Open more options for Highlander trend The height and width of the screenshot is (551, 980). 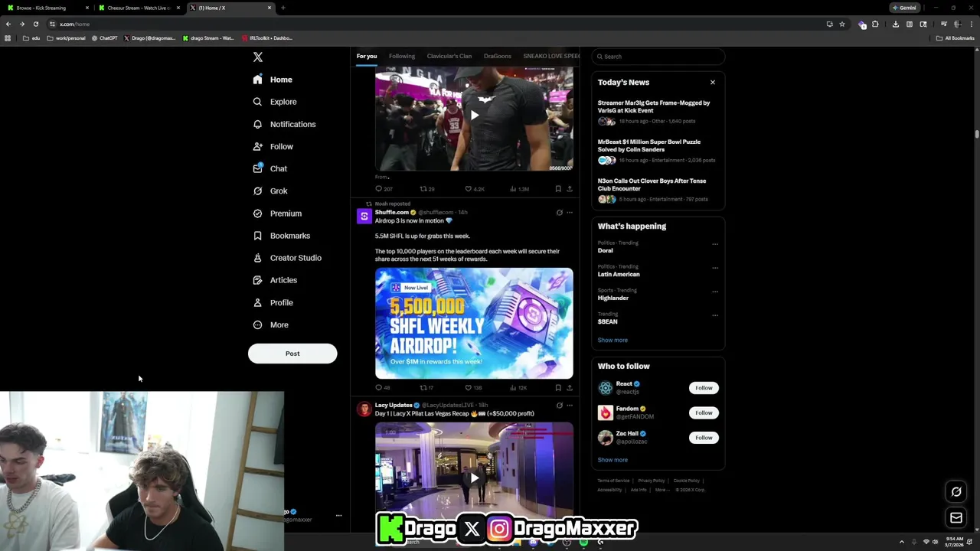[x=715, y=292]
